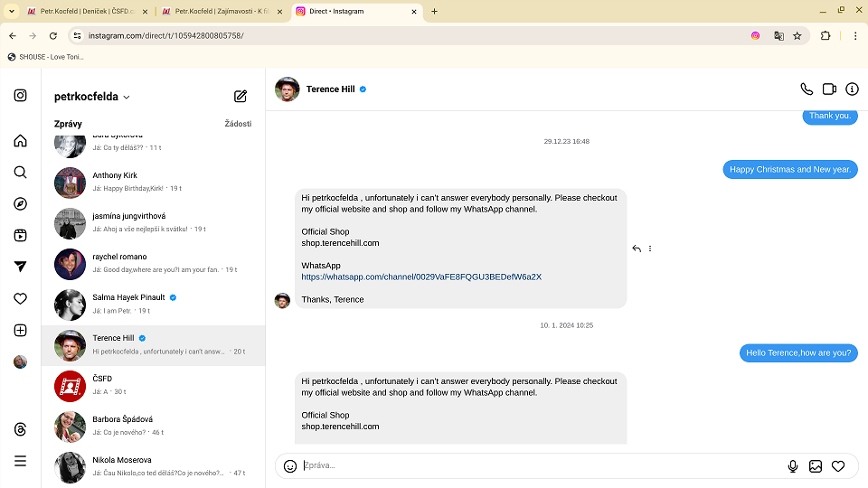Click the Create new post icon
The height and width of the screenshot is (488, 868).
[x=20, y=331]
